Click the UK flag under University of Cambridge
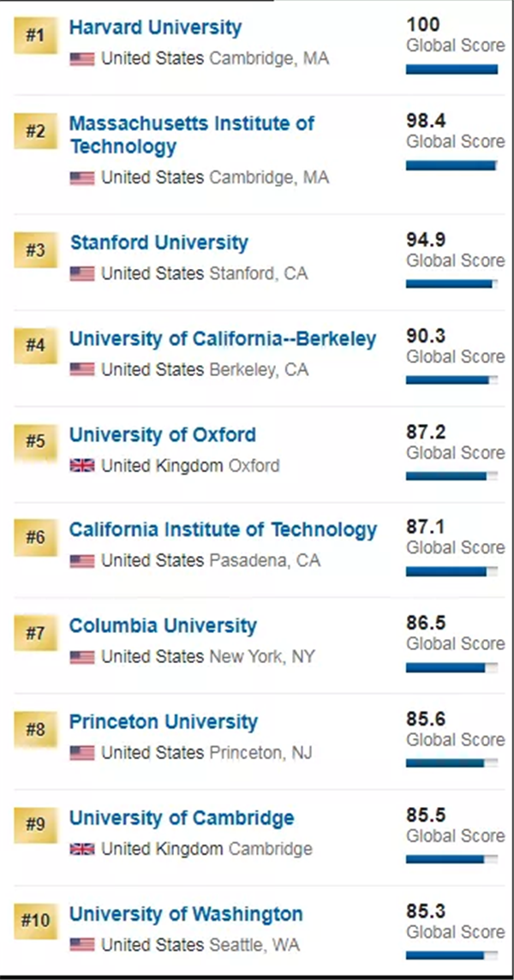Image resolution: width=514 pixels, height=980 pixels. tap(82, 850)
